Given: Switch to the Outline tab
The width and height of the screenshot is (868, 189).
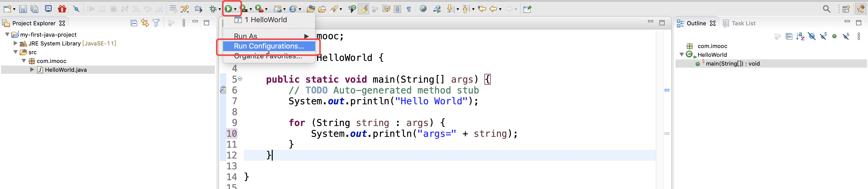Looking at the screenshot, I should (x=696, y=23).
